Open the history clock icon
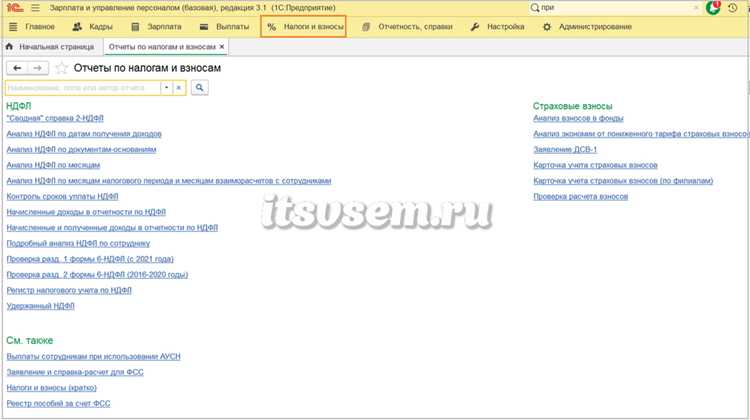The height and width of the screenshot is (420, 750). pyautogui.click(x=732, y=8)
